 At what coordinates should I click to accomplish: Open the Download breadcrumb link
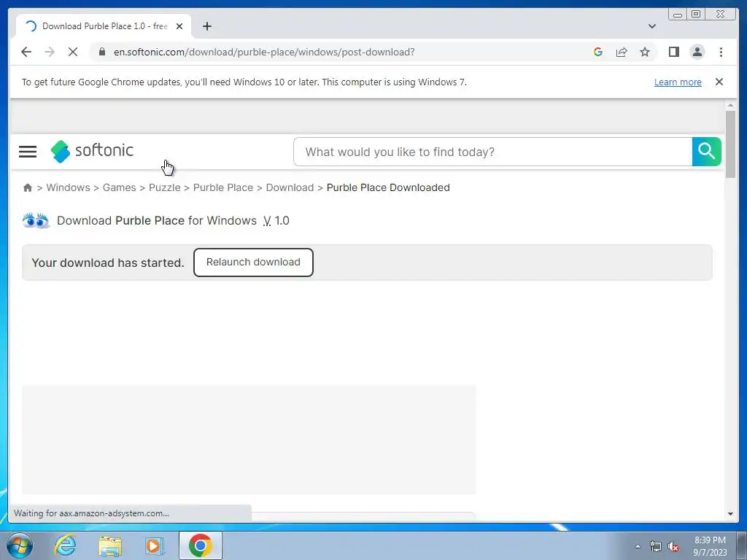click(x=290, y=187)
